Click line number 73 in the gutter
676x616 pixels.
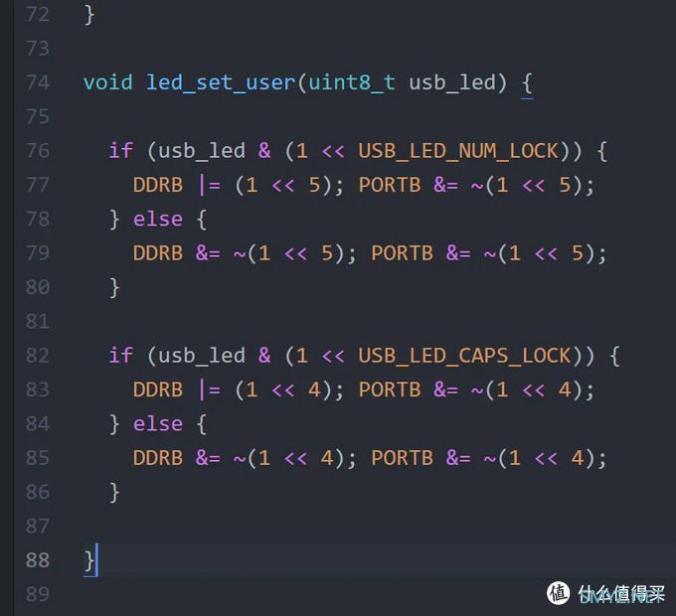38,49
